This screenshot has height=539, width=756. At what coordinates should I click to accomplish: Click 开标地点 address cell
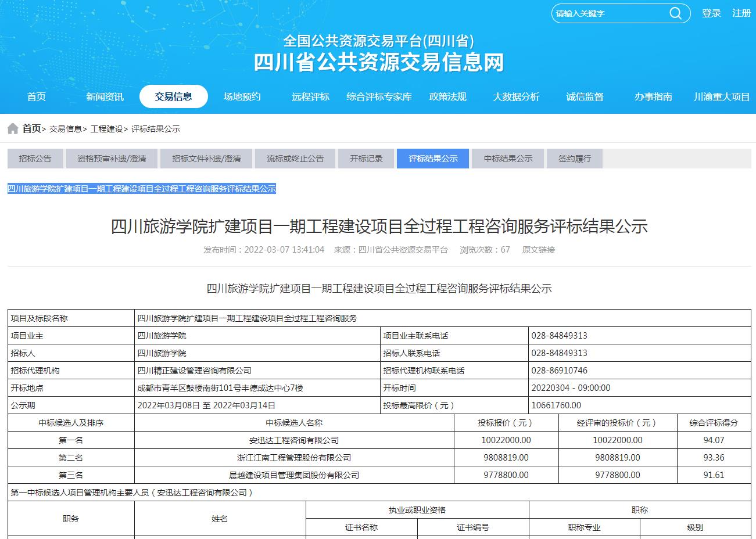tap(257, 388)
